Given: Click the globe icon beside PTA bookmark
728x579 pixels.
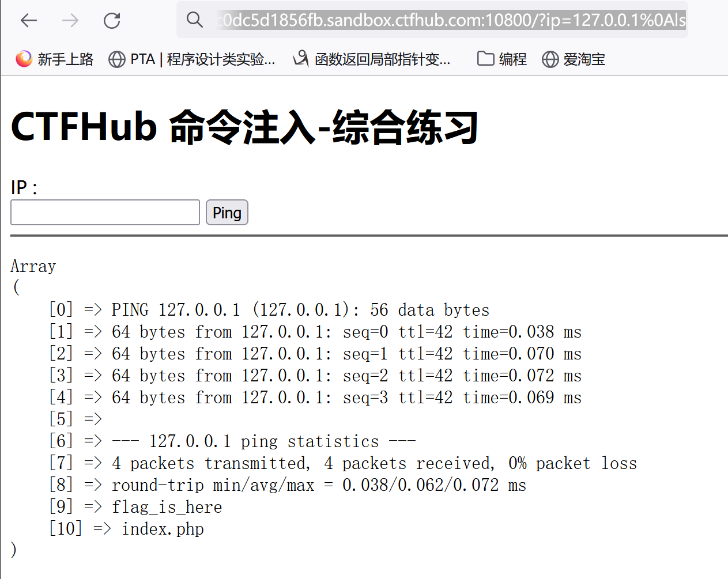Looking at the screenshot, I should pyautogui.click(x=117, y=59).
